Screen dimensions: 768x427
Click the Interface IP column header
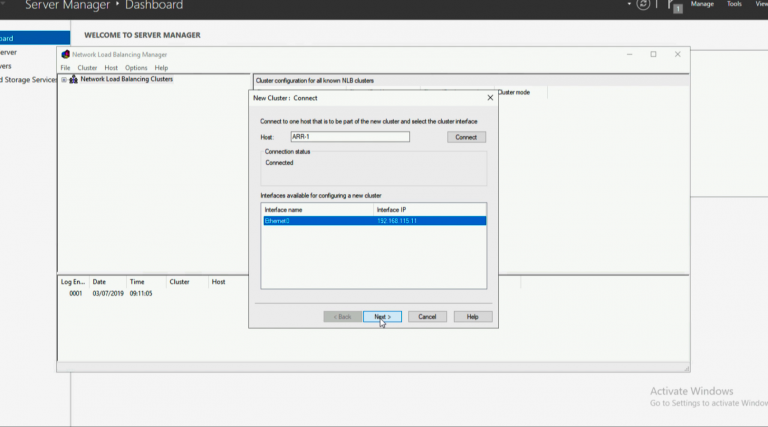pos(430,210)
